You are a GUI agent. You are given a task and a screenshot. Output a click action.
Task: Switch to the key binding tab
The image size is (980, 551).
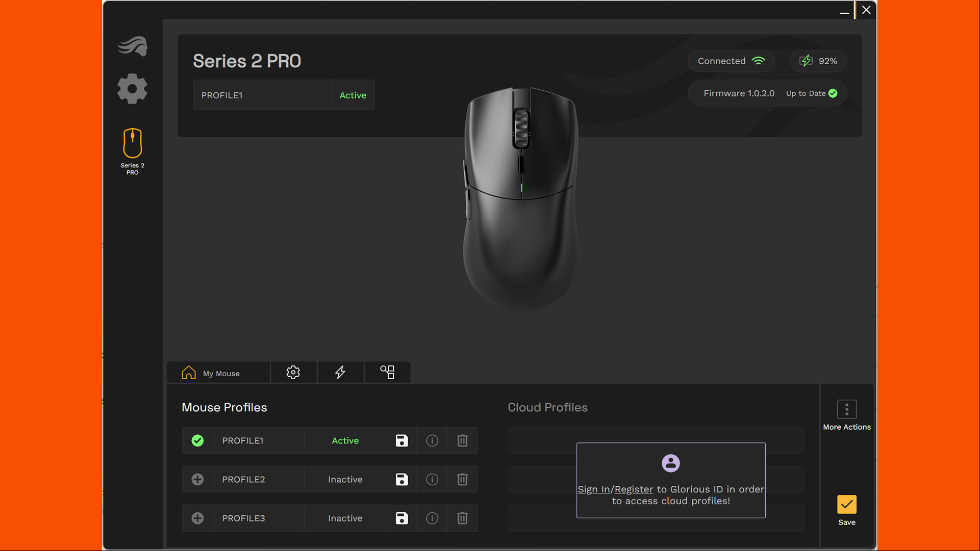387,373
